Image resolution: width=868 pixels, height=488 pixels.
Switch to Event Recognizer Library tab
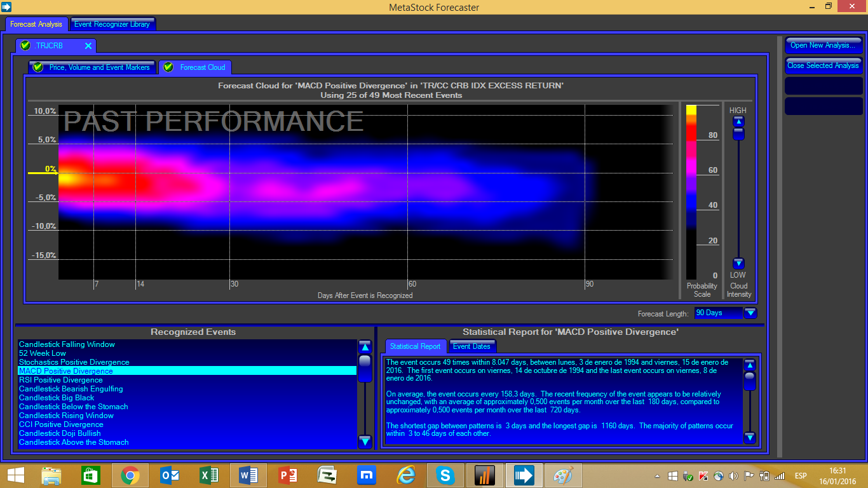point(112,24)
